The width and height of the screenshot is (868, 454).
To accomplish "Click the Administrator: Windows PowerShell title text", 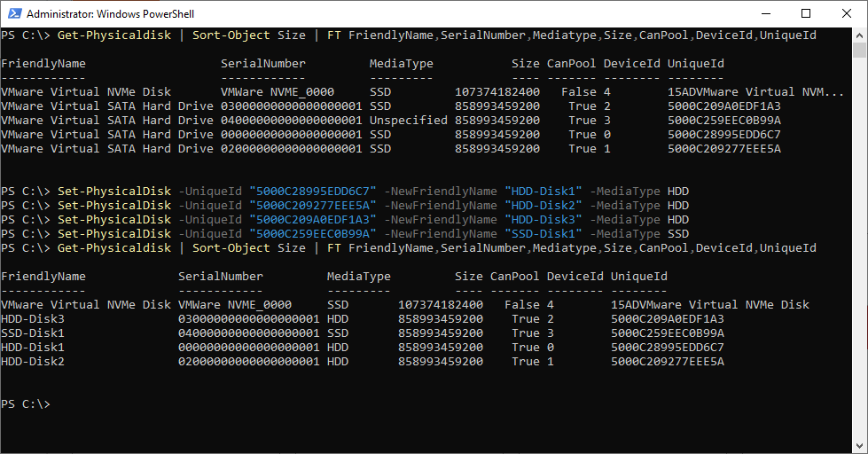I will tap(110, 14).
